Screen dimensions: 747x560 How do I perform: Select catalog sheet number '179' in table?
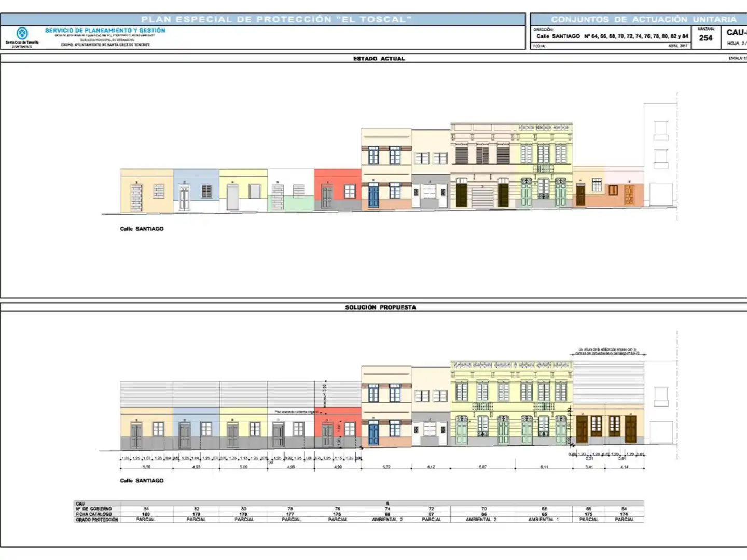[x=196, y=514]
